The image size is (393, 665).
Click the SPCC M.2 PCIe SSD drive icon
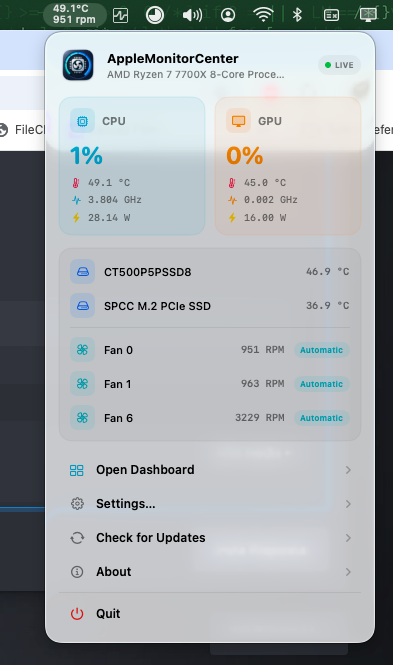click(83, 305)
